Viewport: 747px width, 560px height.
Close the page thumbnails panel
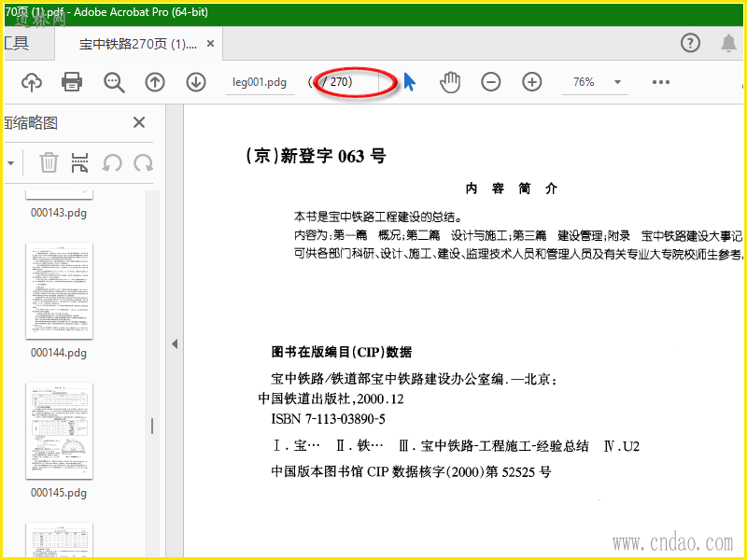click(x=139, y=122)
